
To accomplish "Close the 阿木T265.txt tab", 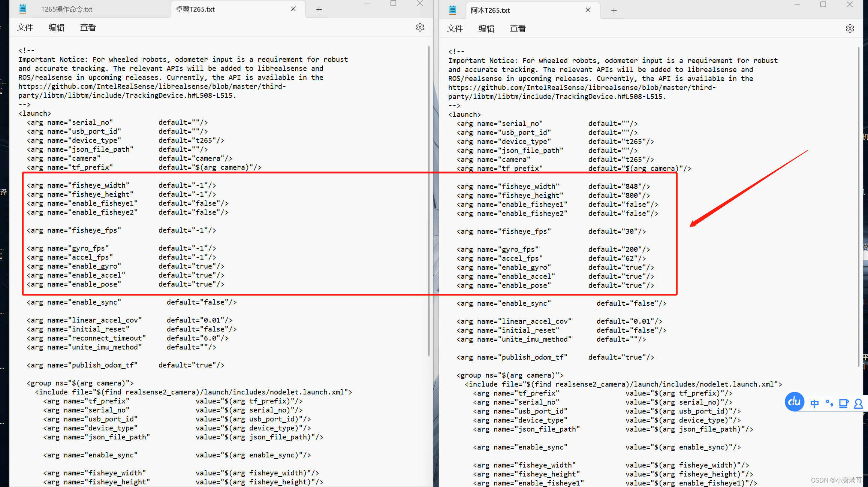I will coord(588,10).
